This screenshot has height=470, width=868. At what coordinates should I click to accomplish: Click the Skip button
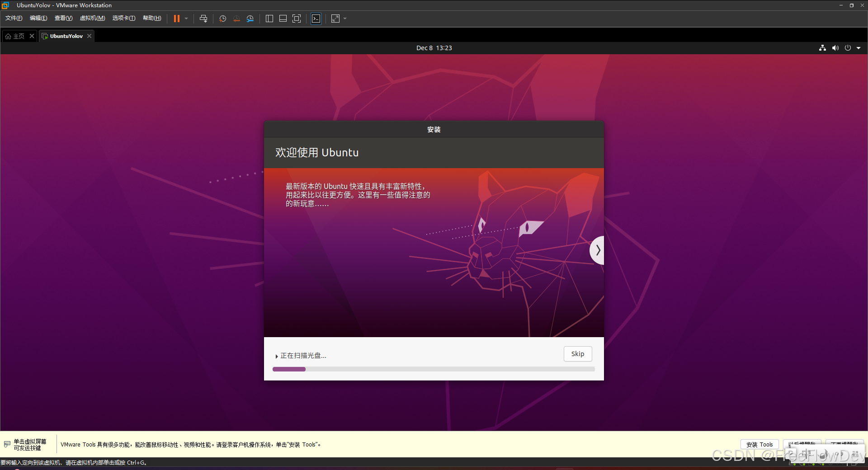(x=577, y=354)
